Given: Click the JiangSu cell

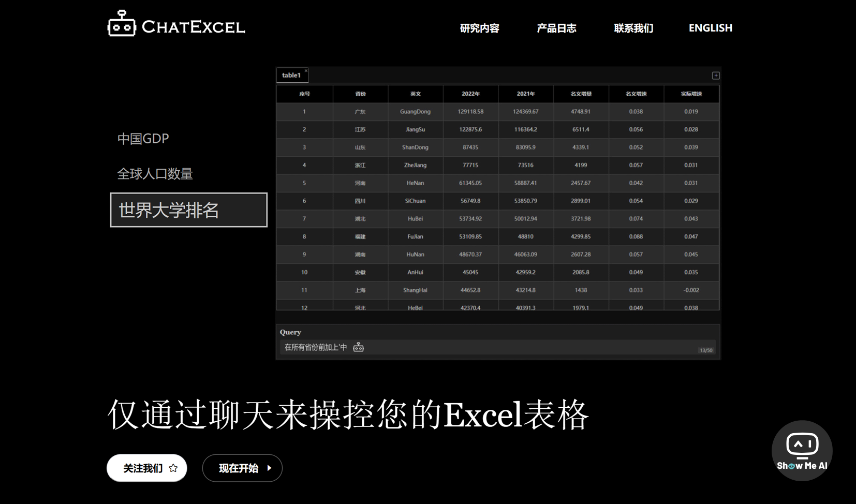Looking at the screenshot, I should pyautogui.click(x=416, y=129).
